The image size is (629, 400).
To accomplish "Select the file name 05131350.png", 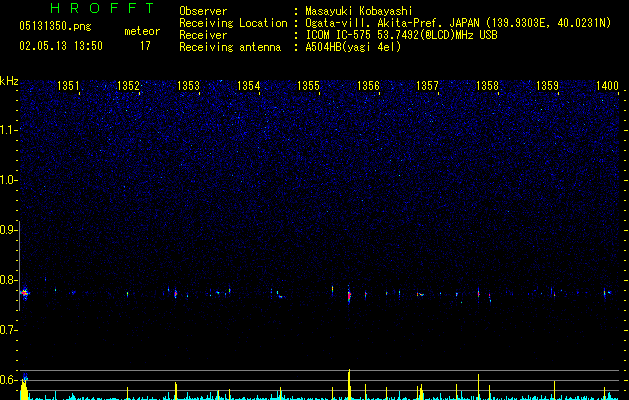I will [x=55, y=26].
